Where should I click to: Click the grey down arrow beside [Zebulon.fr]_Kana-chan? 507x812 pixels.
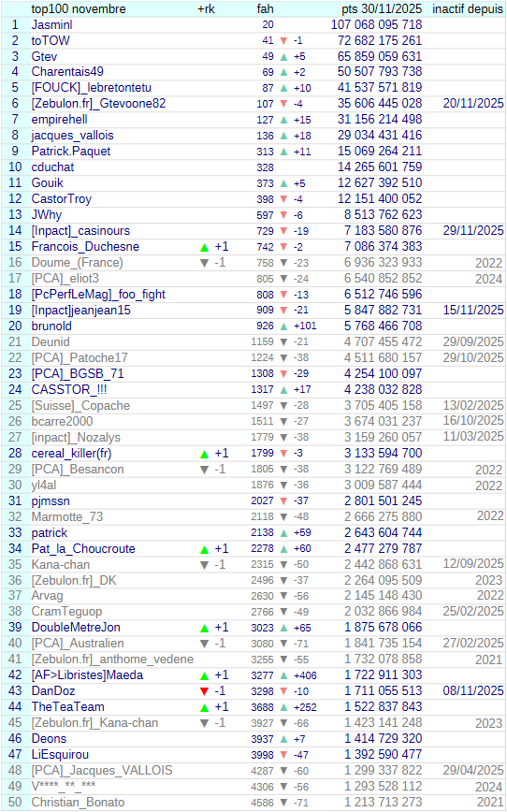205,723
